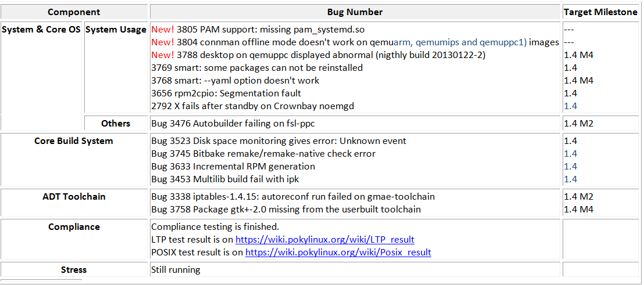Click Bug 3338 iptables autoreconf entry
The width and height of the screenshot is (644, 285).
(x=292, y=197)
